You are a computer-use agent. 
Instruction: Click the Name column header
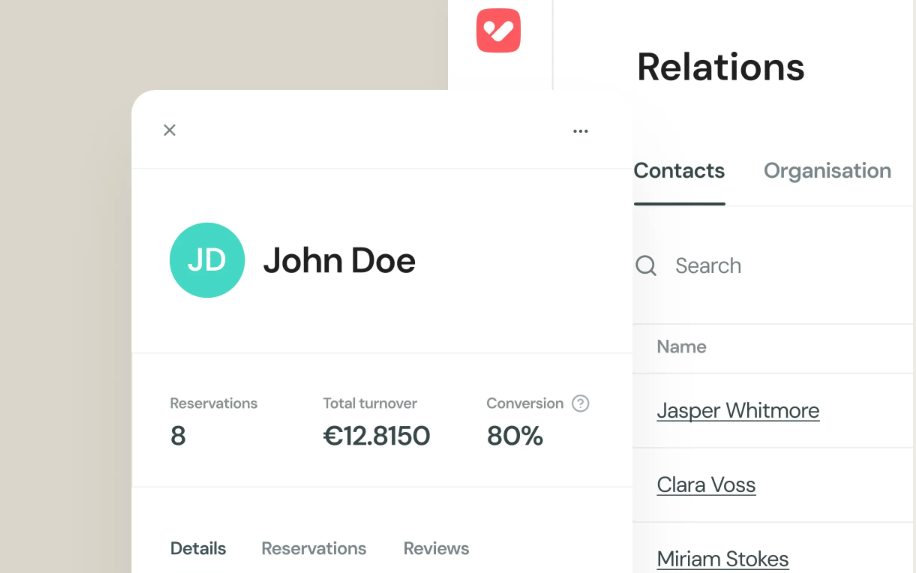coord(682,347)
